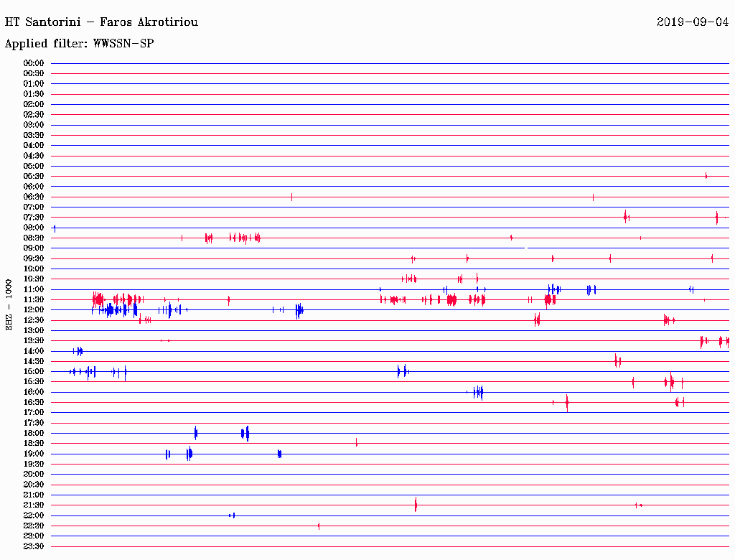Select the 00:00 time label
The height and width of the screenshot is (560, 735).
pos(34,63)
